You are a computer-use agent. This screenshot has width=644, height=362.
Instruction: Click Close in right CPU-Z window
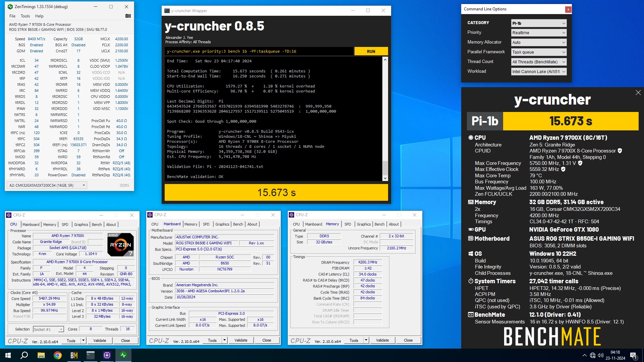coord(408,340)
